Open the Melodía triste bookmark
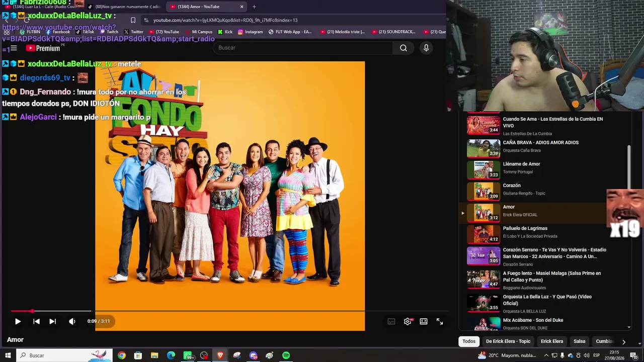 (x=343, y=32)
